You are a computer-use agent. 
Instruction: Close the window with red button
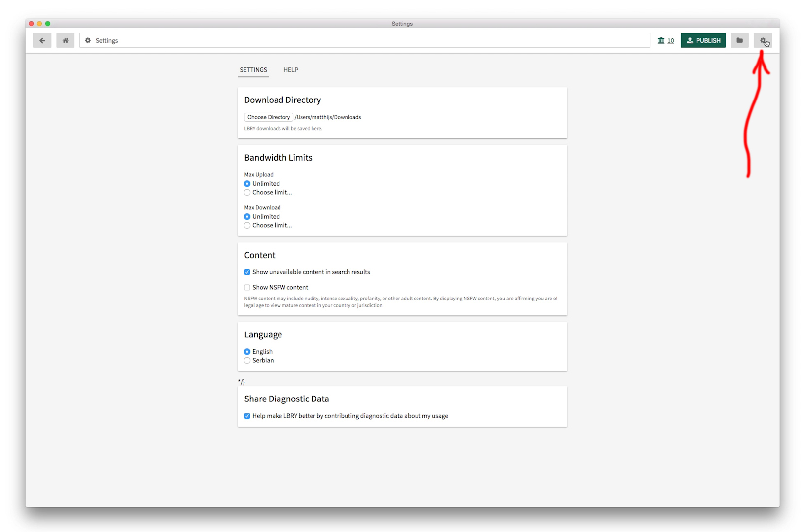pos(32,24)
